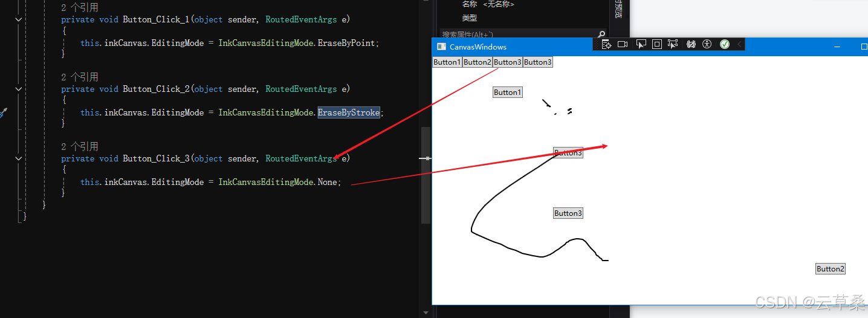This screenshot has height=318, width=868.
Task: Click the binding failures braces icon
Action: 691,44
